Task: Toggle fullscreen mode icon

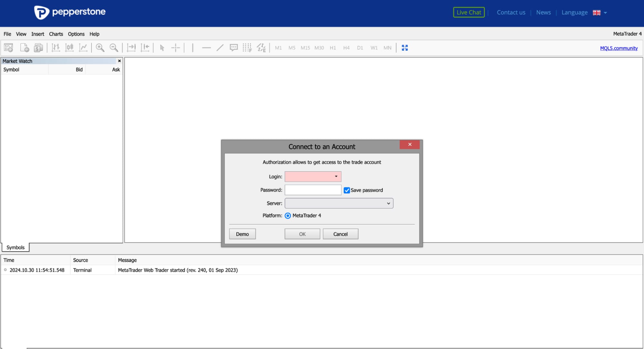Action: [x=405, y=48]
